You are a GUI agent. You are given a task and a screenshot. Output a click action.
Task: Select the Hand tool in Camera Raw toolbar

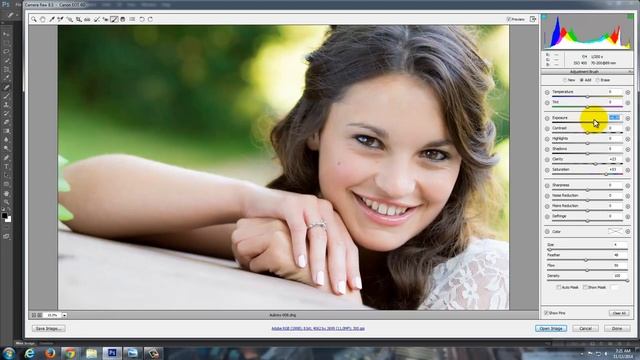(x=42, y=19)
